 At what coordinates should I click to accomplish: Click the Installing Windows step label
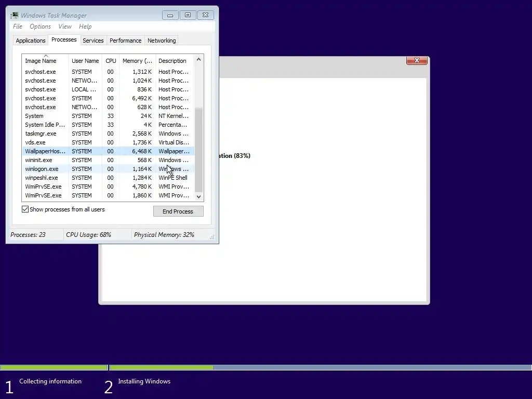click(144, 381)
